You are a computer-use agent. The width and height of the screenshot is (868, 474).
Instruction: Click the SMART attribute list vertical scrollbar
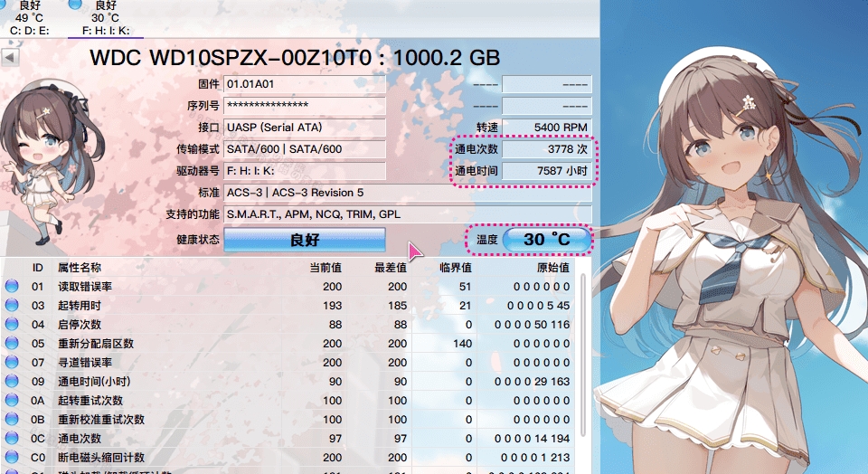coord(583,355)
